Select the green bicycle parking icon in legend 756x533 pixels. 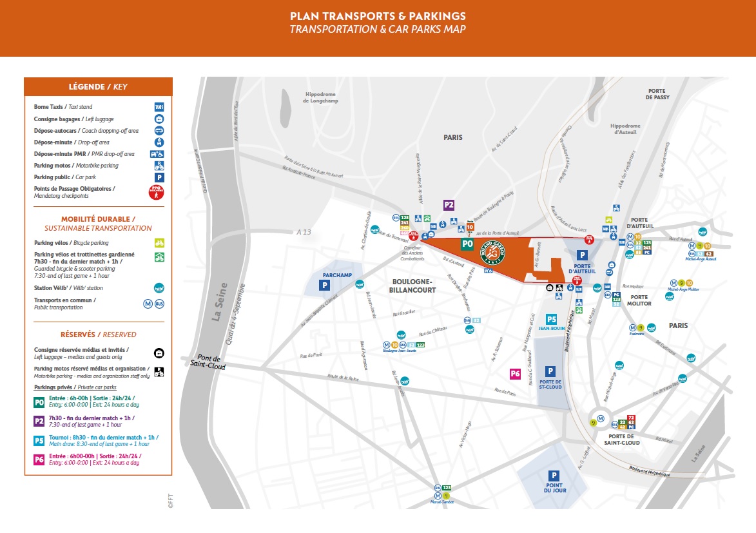159,243
